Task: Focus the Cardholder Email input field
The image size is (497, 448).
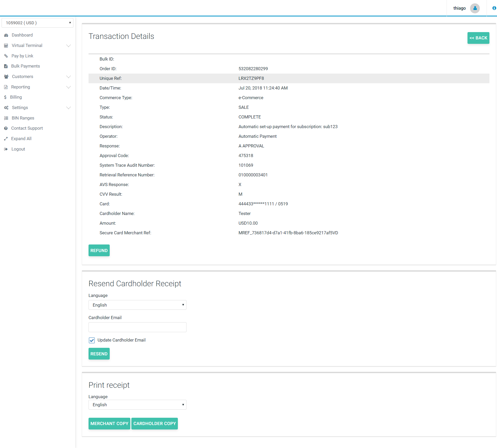Action: click(x=137, y=327)
